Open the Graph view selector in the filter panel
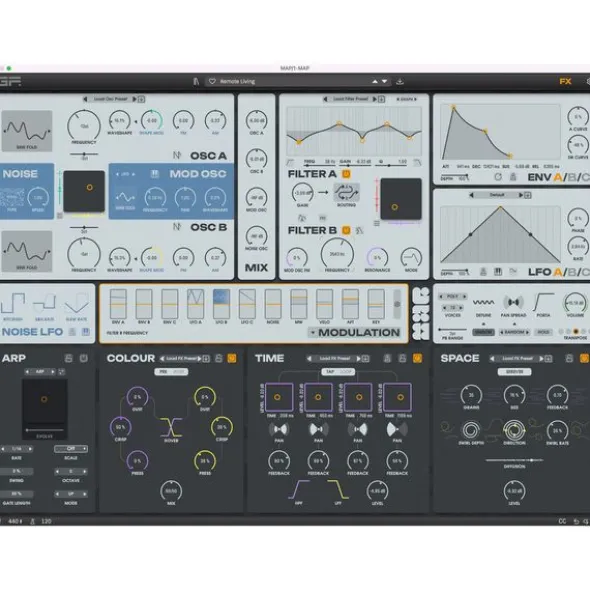The width and height of the screenshot is (590, 591). 406,99
